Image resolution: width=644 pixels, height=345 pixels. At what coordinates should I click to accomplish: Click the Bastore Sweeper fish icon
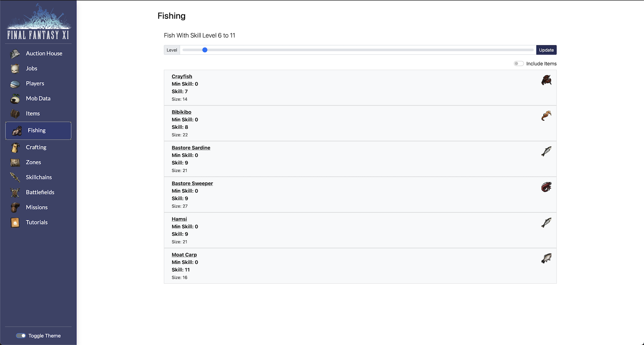click(x=546, y=187)
